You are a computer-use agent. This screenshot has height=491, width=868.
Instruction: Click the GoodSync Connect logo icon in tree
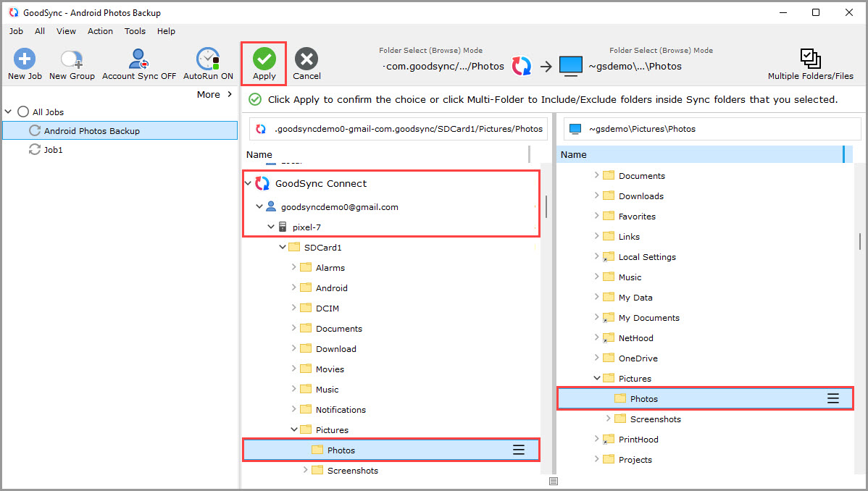[262, 183]
